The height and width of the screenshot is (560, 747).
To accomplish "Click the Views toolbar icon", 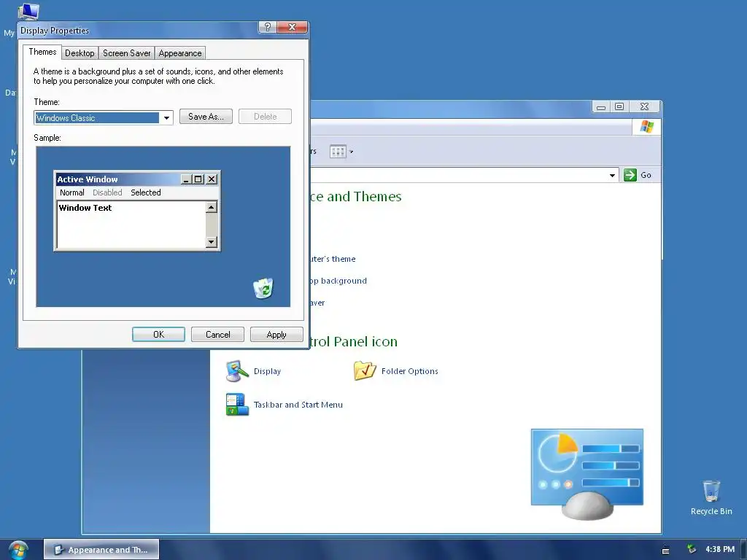I will click(x=338, y=152).
